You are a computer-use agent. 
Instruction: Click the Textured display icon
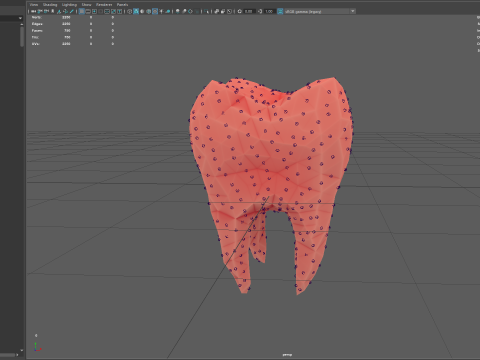pyautogui.click(x=155, y=11)
